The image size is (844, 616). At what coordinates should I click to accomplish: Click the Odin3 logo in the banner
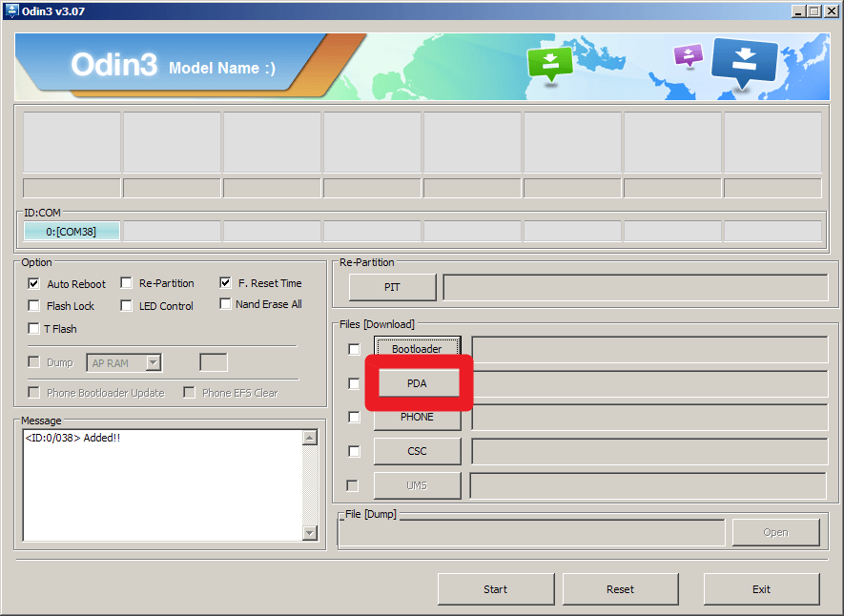(114, 65)
